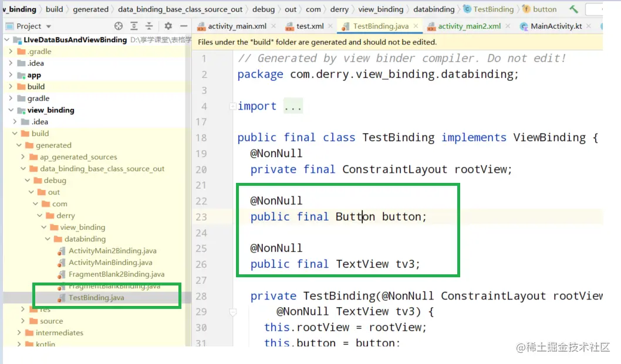
Task: Close the activity_main.xml tab
Action: pyautogui.click(x=274, y=26)
